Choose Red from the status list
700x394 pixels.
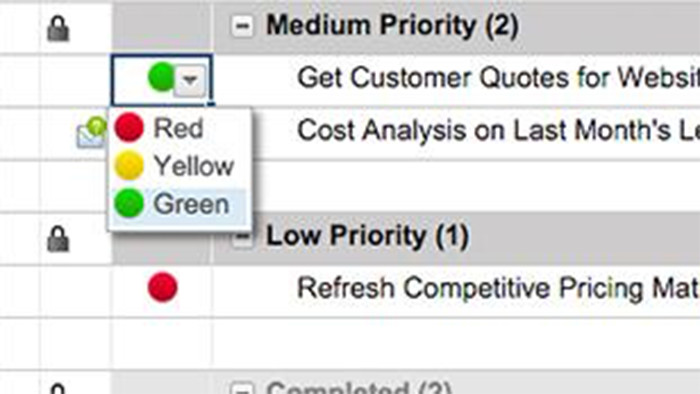pos(179,128)
